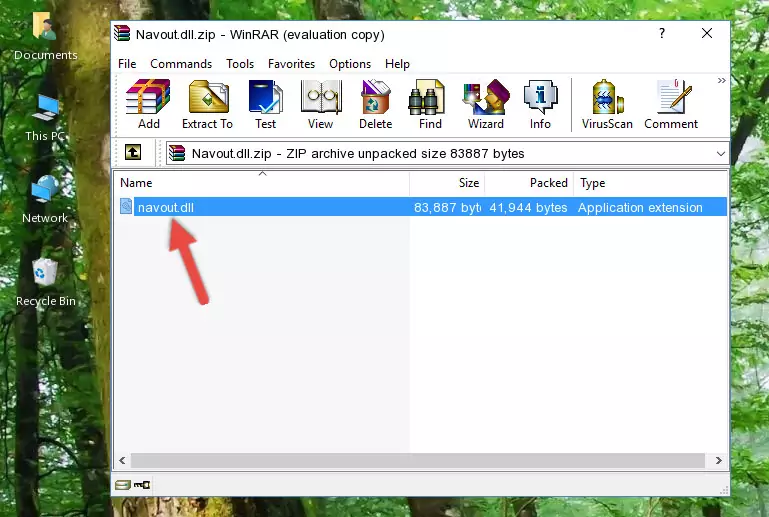769x517 pixels.
Task: Select the This PC desktop icon
Action: click(x=45, y=118)
